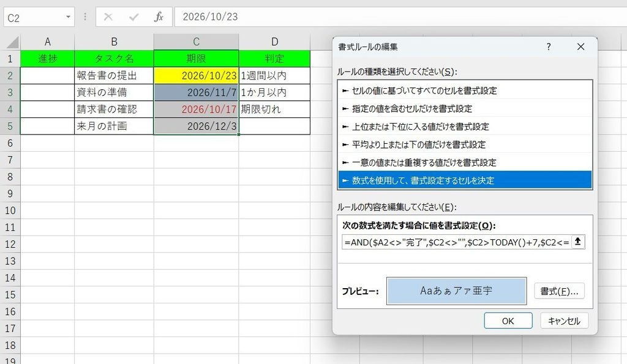Screen dimensions: 627x364
Task: Click cell 1週間以内
Action: (274, 75)
